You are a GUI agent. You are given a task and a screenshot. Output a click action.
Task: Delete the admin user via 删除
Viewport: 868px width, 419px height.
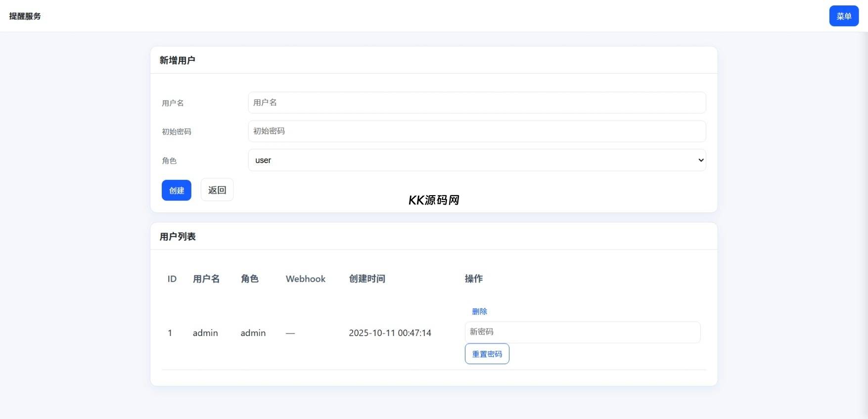click(479, 311)
